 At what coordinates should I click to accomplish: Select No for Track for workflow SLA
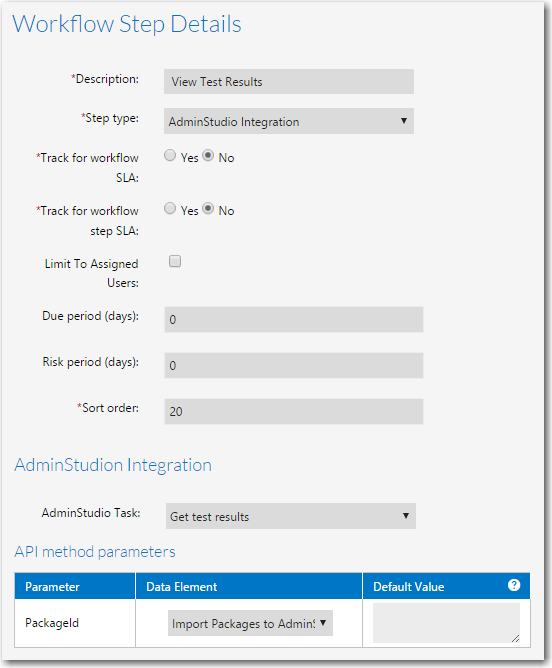[x=208, y=155]
